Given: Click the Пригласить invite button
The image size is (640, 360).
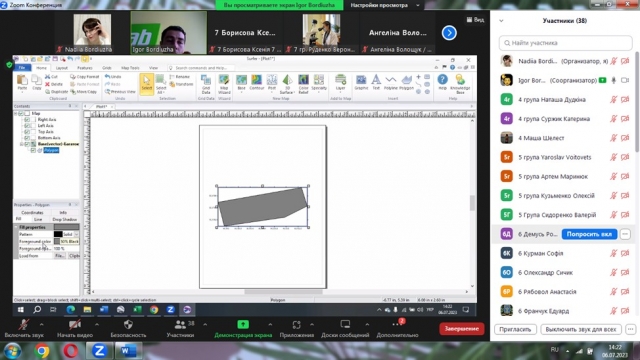Looking at the screenshot, I should tap(515, 329).
